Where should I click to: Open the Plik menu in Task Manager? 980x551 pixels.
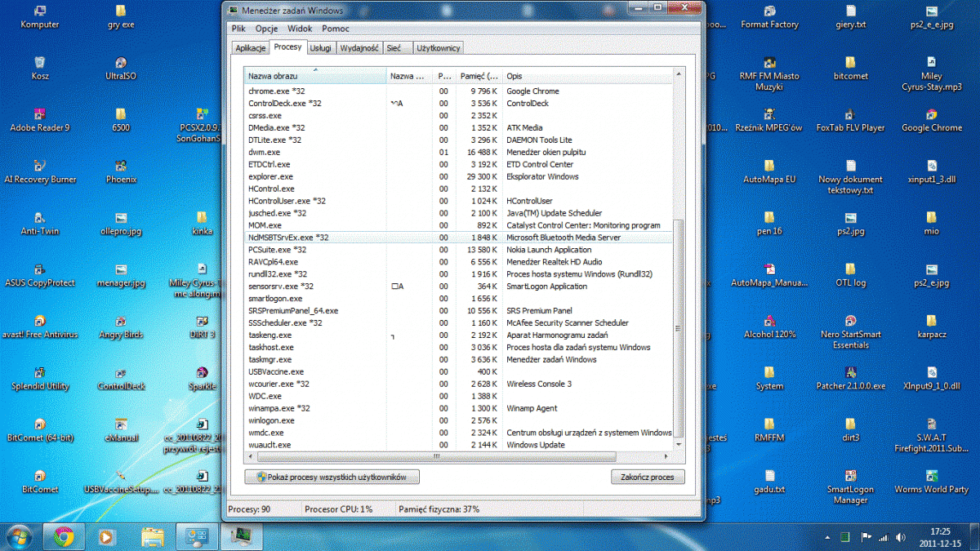click(x=238, y=29)
